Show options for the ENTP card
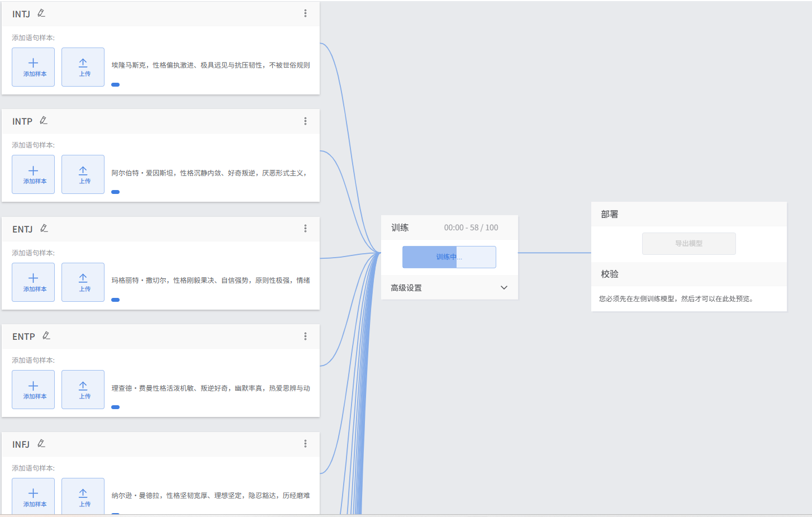 pyautogui.click(x=305, y=336)
